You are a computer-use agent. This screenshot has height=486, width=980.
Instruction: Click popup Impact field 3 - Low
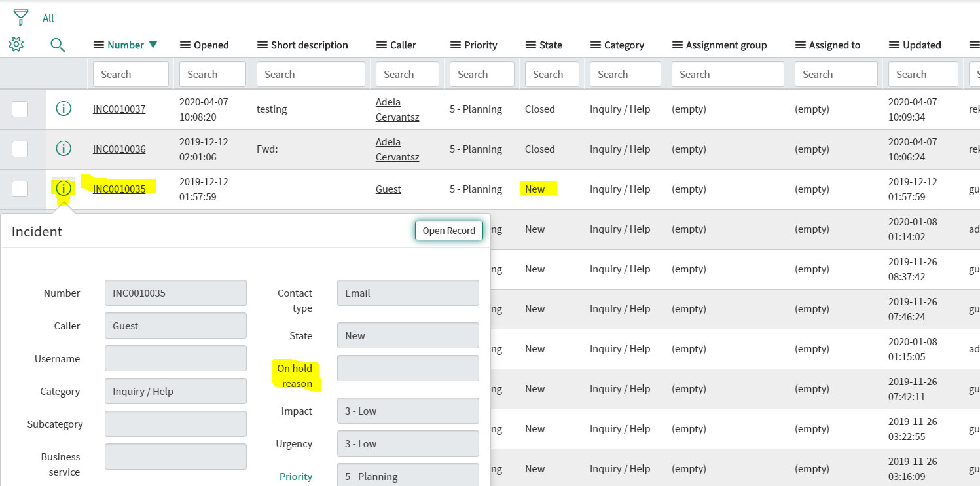[x=408, y=411]
